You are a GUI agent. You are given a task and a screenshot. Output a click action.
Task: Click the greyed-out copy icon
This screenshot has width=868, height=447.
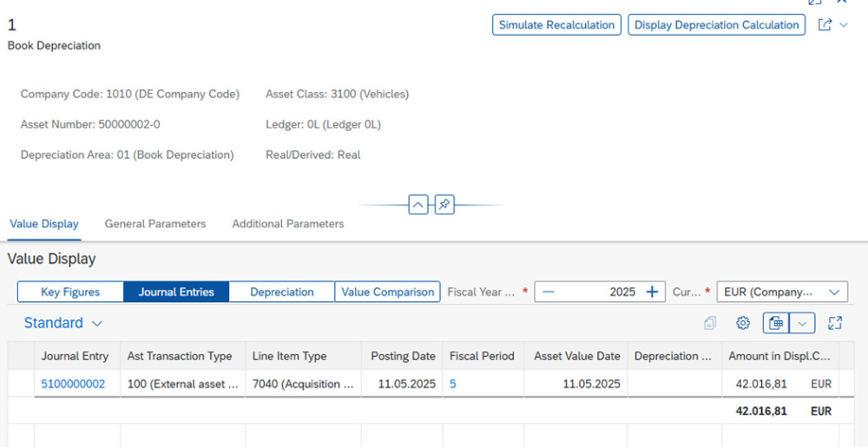710,323
